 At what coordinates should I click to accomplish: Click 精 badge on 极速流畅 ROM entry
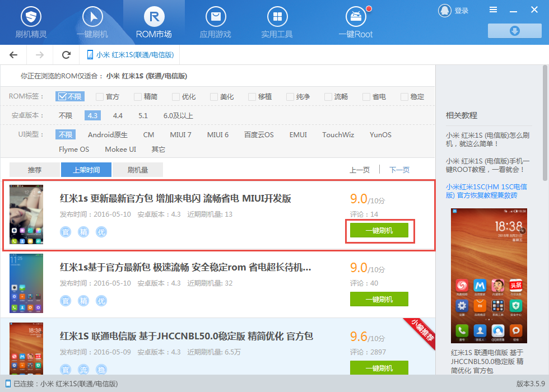pos(83,301)
